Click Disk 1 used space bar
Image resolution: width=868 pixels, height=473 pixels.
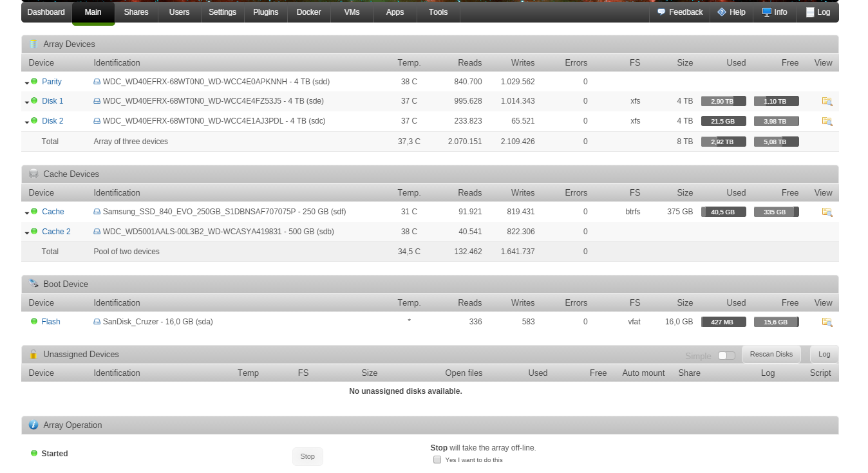pos(724,101)
